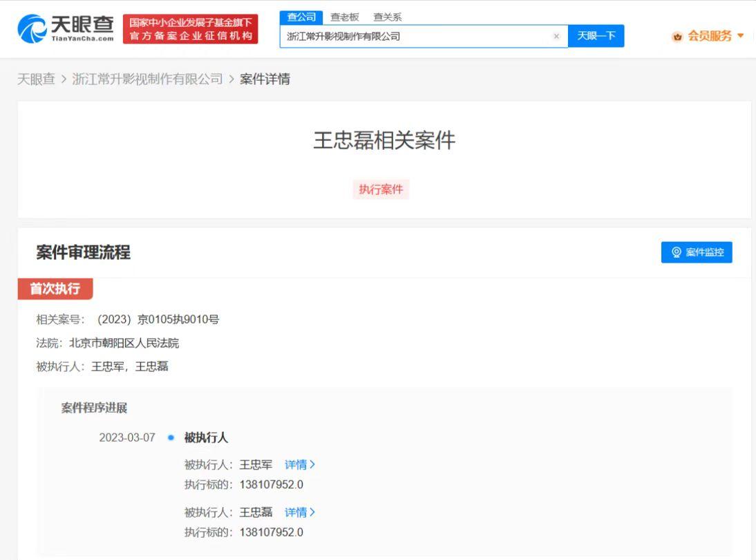Select the 查公司 search tab
Screen dimensions: 756x560
(x=301, y=17)
